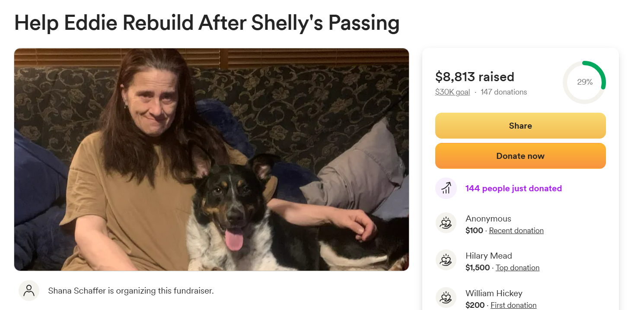Click the donation icon beside Hilary Mead
The height and width of the screenshot is (310, 644).
point(446,260)
